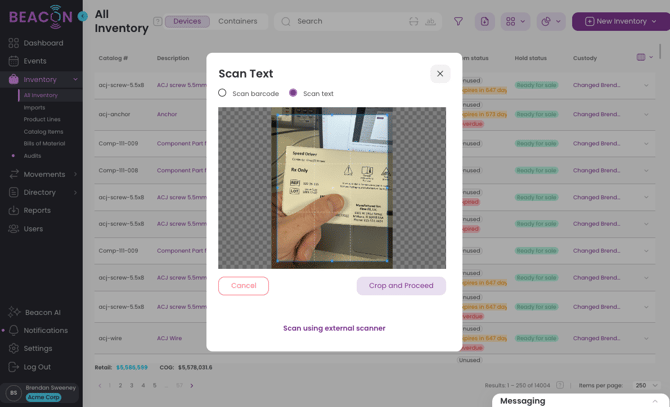
Task: Select the Scan text radio option
Action: 293,93
